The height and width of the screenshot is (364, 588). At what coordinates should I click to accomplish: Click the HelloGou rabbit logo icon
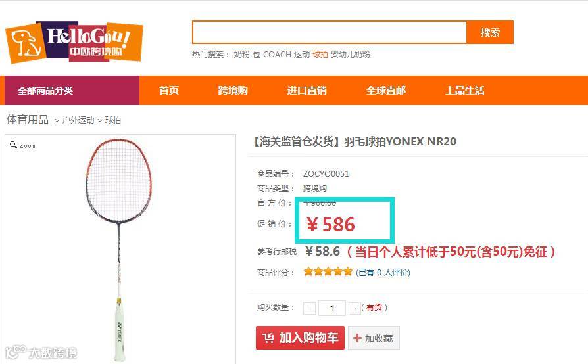tap(26, 43)
